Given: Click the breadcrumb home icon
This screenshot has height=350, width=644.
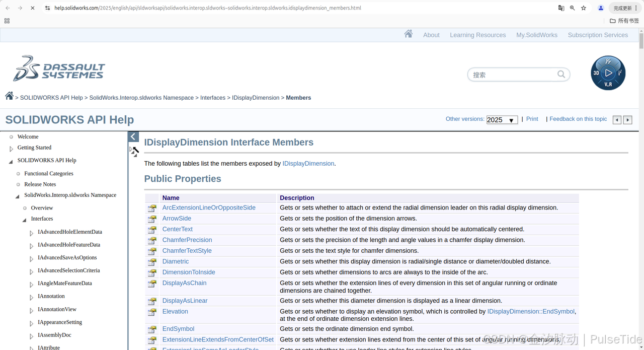Looking at the screenshot, I should [x=9, y=96].
